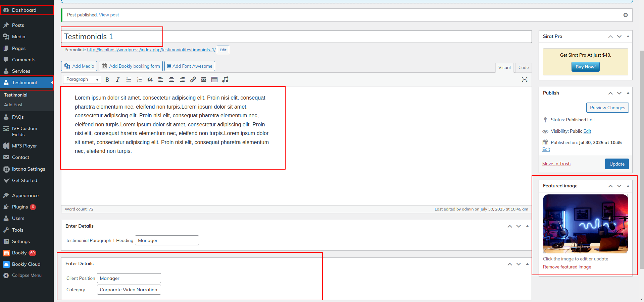
Task: Collapse the Sirat Pro panel
Action: tap(628, 36)
